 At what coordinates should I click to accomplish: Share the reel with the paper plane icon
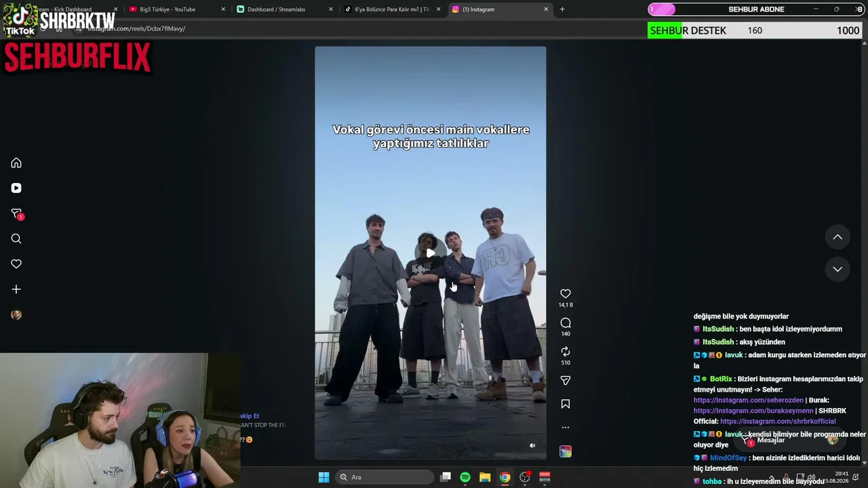pyautogui.click(x=566, y=380)
